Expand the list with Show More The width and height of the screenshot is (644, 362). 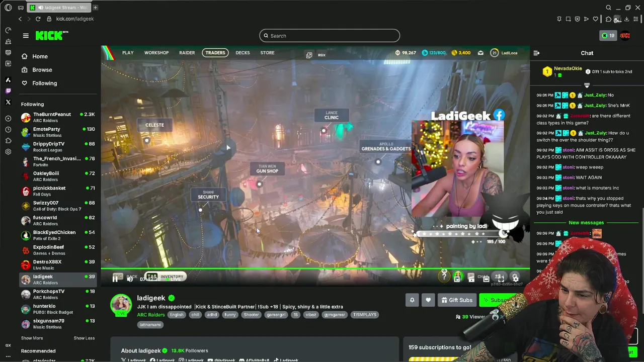(x=32, y=338)
